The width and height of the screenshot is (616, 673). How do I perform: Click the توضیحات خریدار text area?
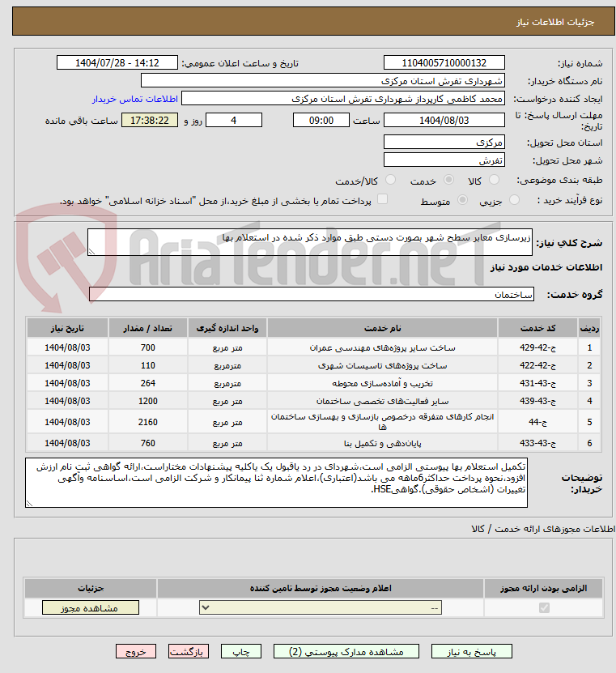276,483
